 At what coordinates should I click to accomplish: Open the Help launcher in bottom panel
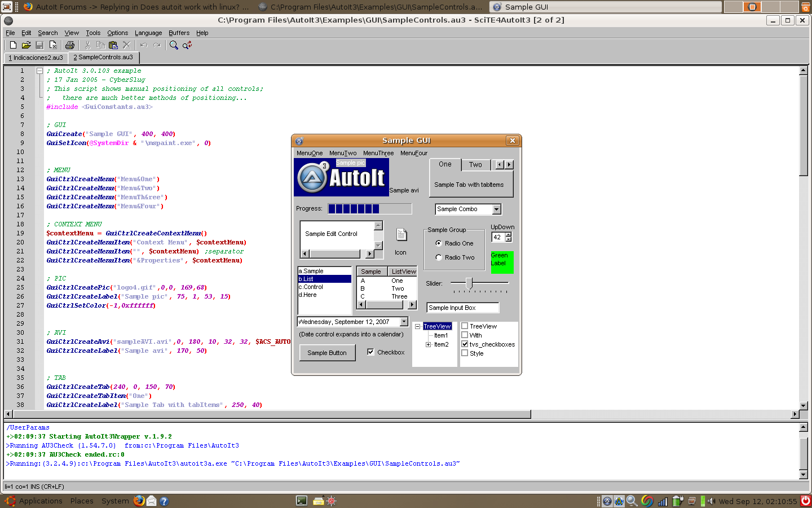point(164,501)
